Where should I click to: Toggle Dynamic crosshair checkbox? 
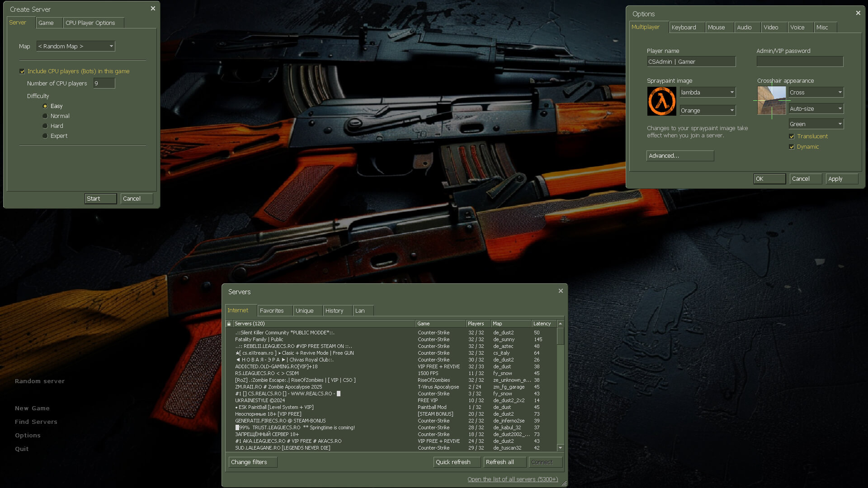(x=792, y=147)
